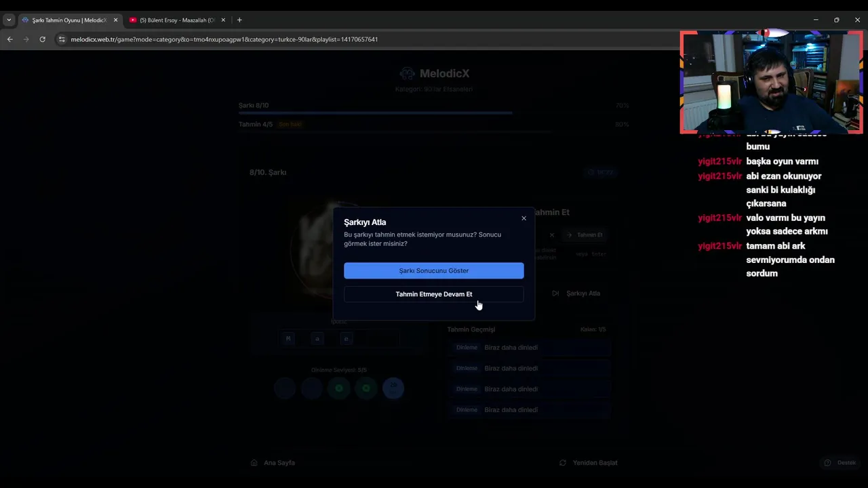View site information icon in address bar
The image size is (868, 488).
pos(62,39)
